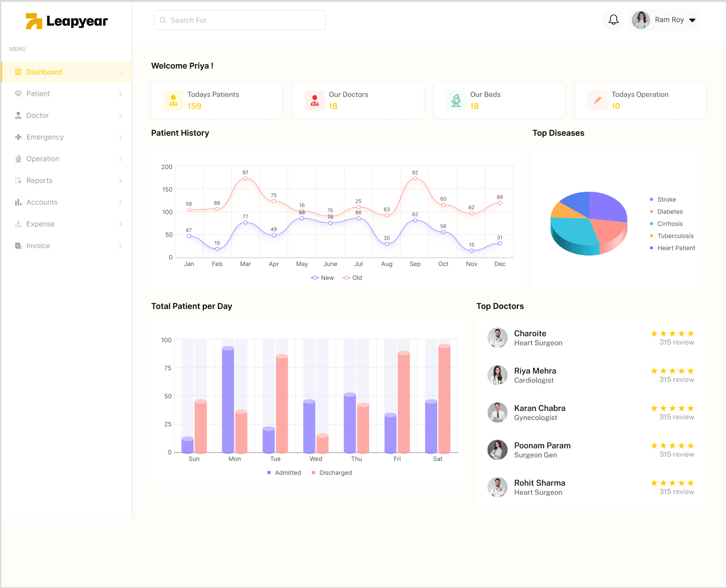Toggle the New series in Patient History legend
The image size is (726, 588).
click(x=322, y=278)
